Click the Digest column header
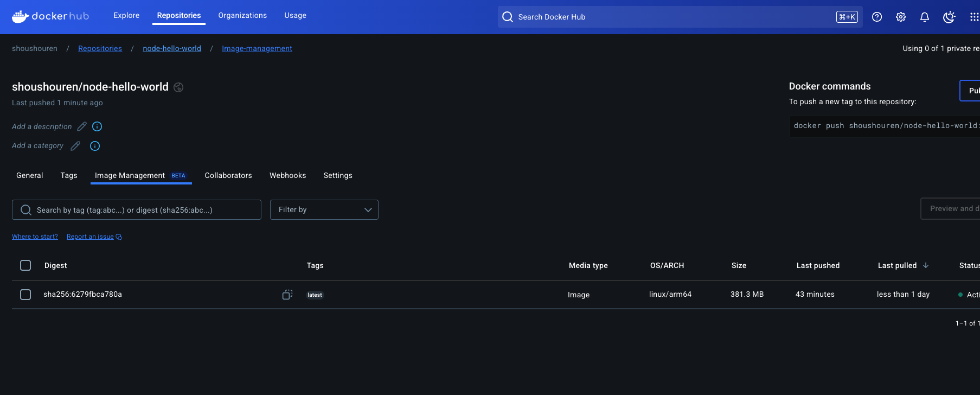This screenshot has height=395, width=980. tap(56, 265)
